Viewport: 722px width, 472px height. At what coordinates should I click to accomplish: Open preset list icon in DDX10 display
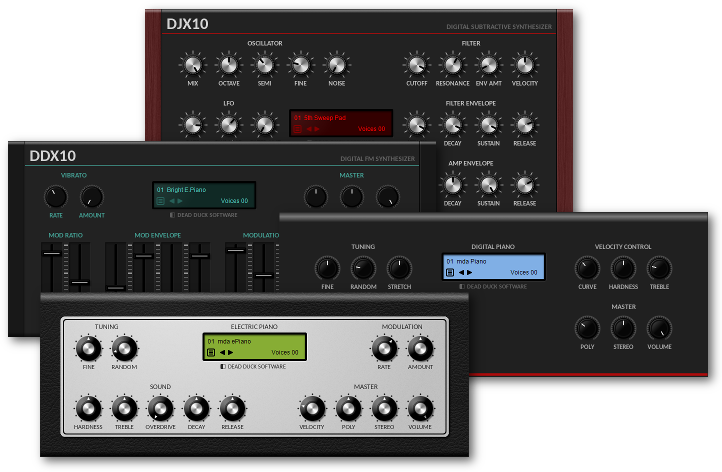coord(160,201)
